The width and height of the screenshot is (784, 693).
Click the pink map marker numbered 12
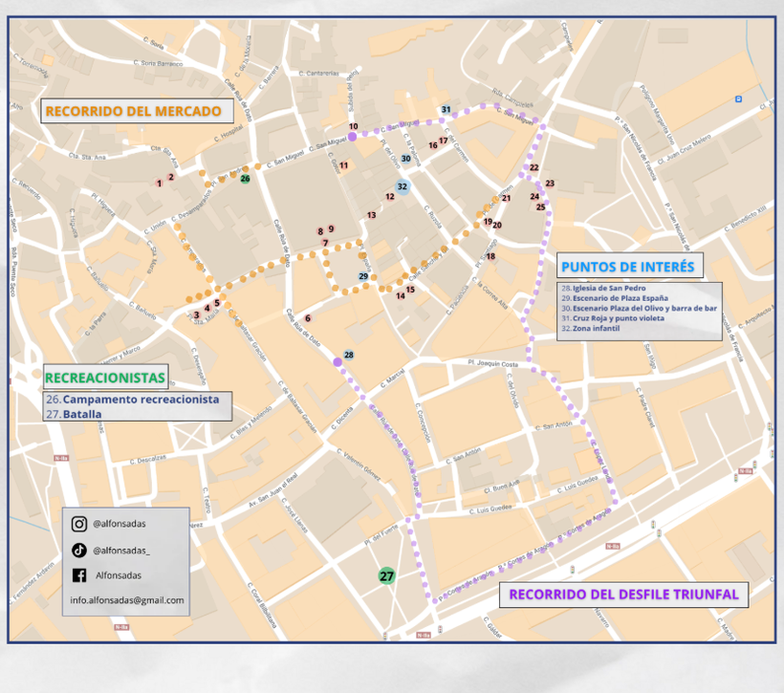[390, 197]
